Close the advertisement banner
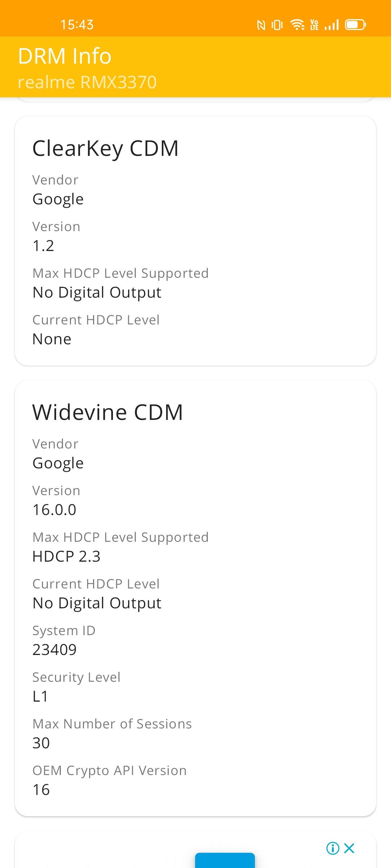 click(349, 848)
